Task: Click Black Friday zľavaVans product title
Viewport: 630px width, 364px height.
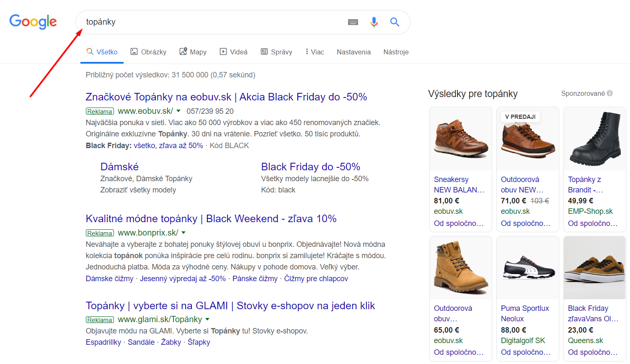Action: pyautogui.click(x=593, y=313)
